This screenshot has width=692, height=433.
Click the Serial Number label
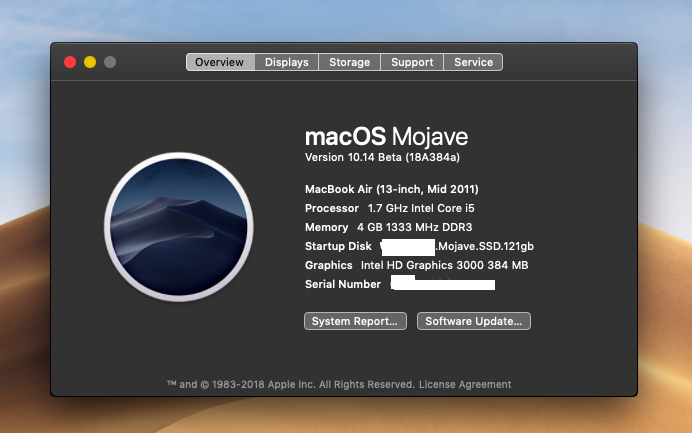tap(342, 284)
